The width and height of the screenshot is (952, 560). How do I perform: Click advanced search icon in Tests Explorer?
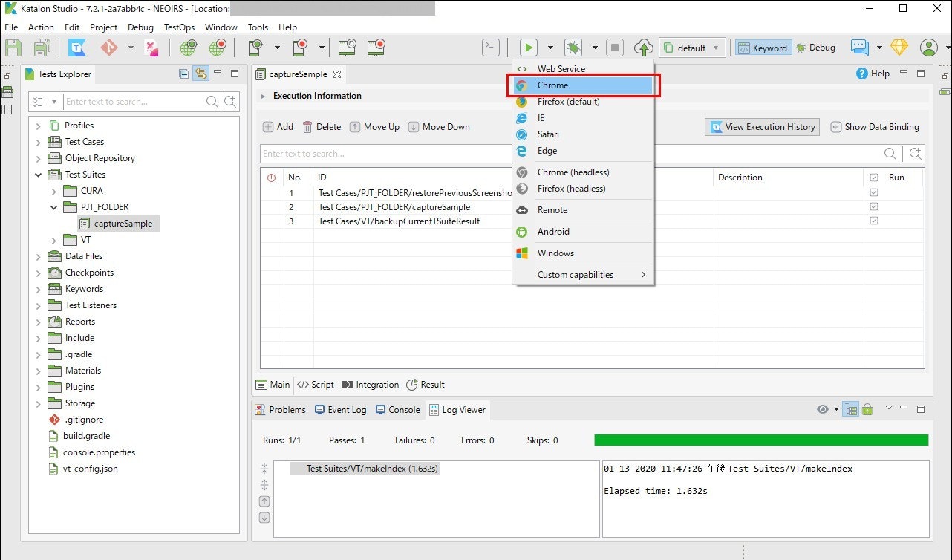click(230, 102)
